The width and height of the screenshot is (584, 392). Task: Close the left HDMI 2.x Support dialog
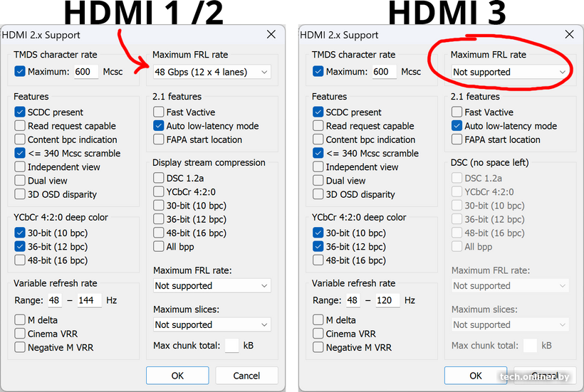(x=271, y=34)
